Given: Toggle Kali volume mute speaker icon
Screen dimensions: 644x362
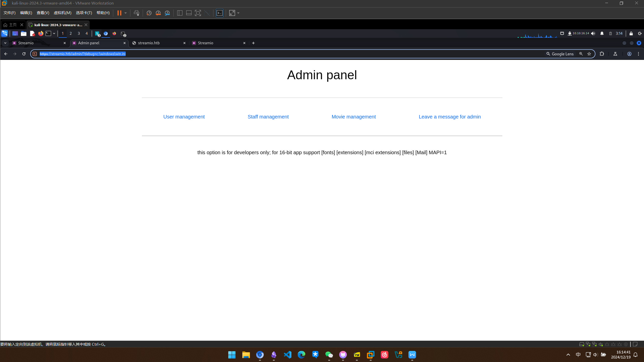Looking at the screenshot, I should click(593, 33).
